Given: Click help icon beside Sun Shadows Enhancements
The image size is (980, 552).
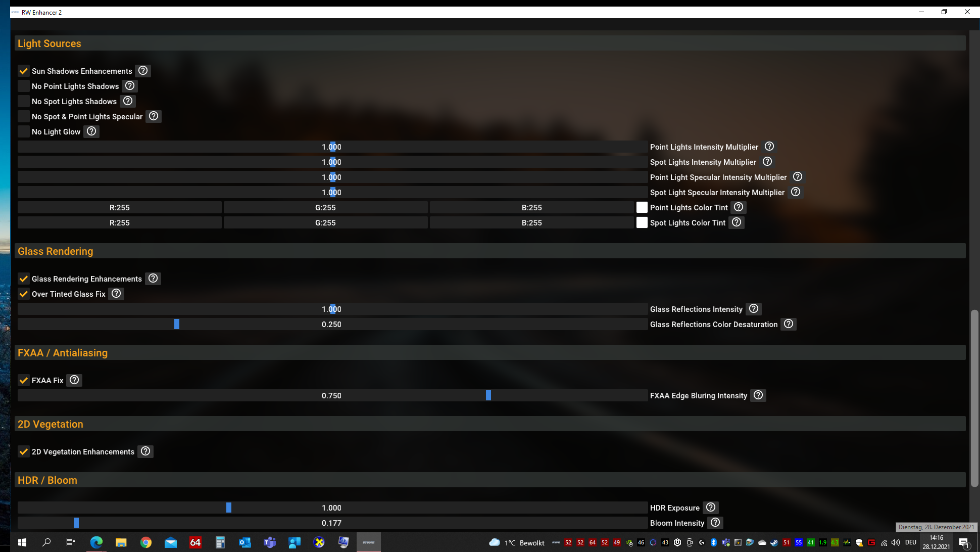Looking at the screenshot, I should [x=143, y=71].
